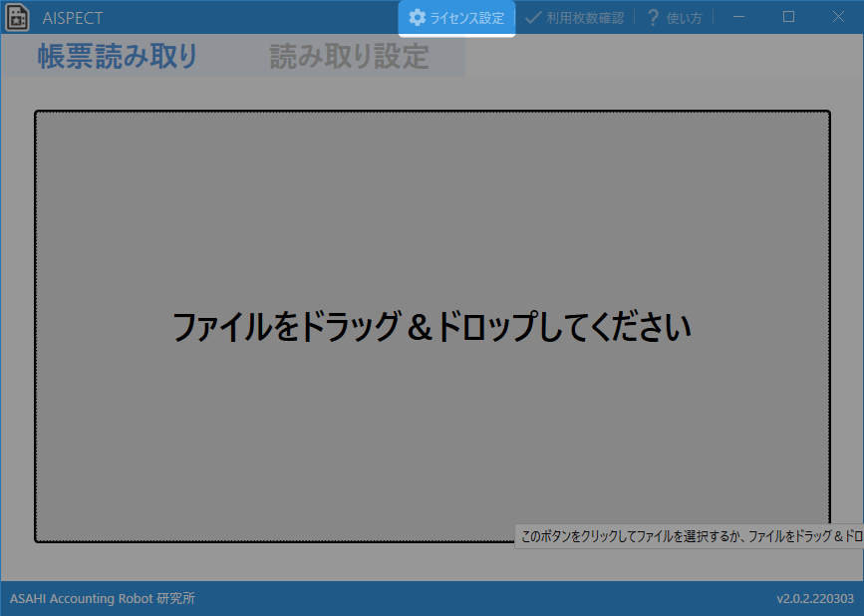The image size is (864, 616).
Task: Open 利用枚数確認 usage count label
Action: [x=584, y=18]
